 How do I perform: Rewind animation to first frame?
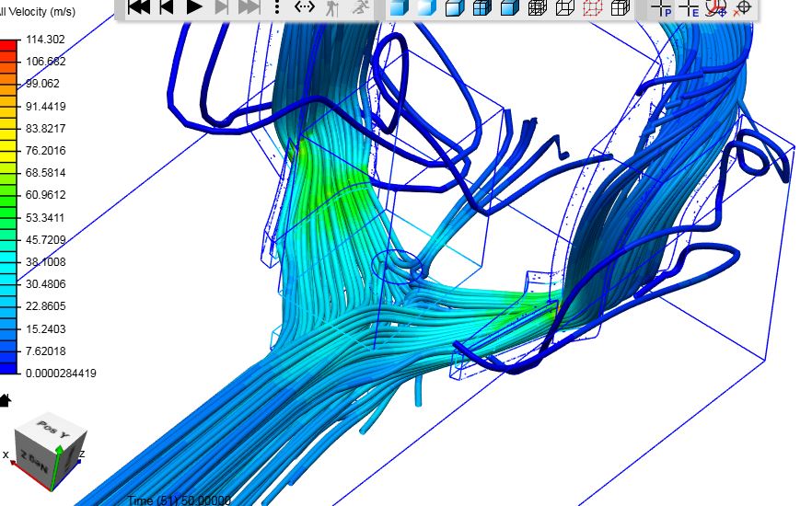click(x=139, y=6)
